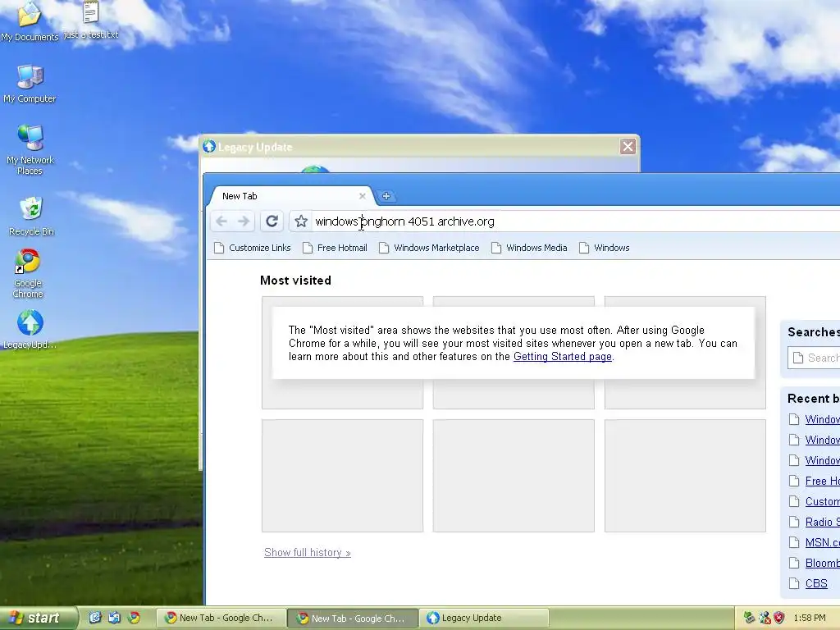The height and width of the screenshot is (630, 840).
Task: Launch Chrome from quick launch bar
Action: click(x=134, y=618)
